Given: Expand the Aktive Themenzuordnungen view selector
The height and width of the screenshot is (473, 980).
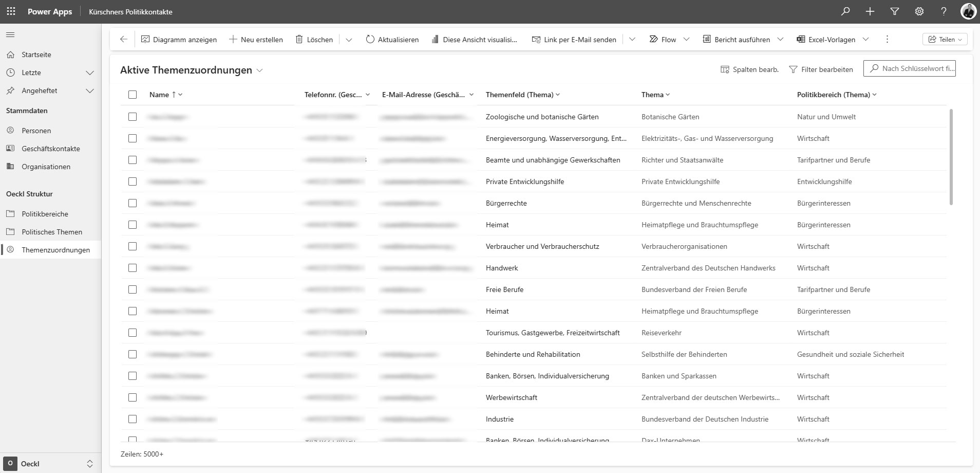Looking at the screenshot, I should tap(260, 70).
